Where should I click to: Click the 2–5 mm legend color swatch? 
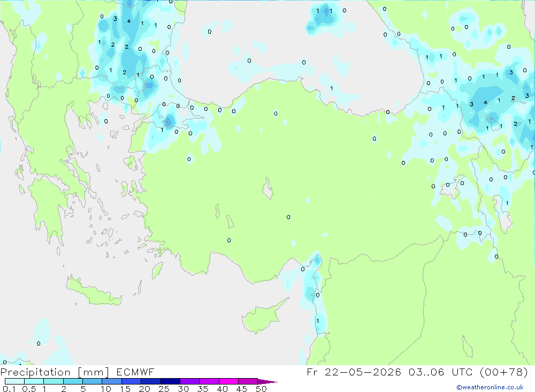[x=73, y=381]
